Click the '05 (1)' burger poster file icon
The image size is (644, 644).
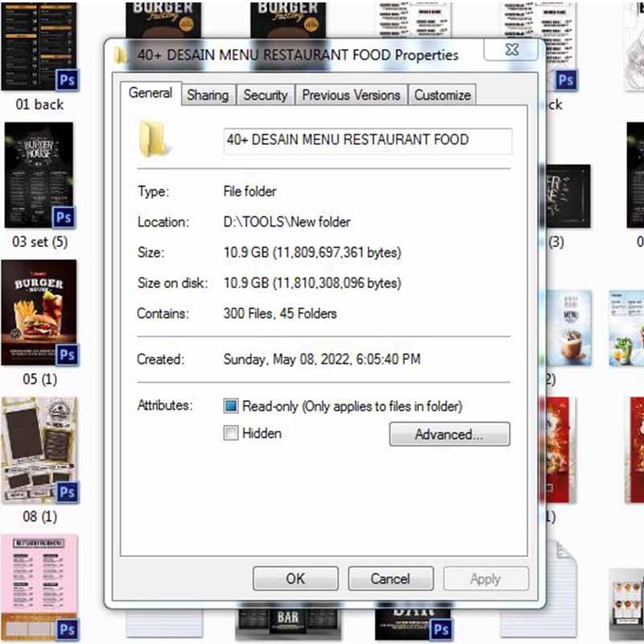pyautogui.click(x=39, y=312)
